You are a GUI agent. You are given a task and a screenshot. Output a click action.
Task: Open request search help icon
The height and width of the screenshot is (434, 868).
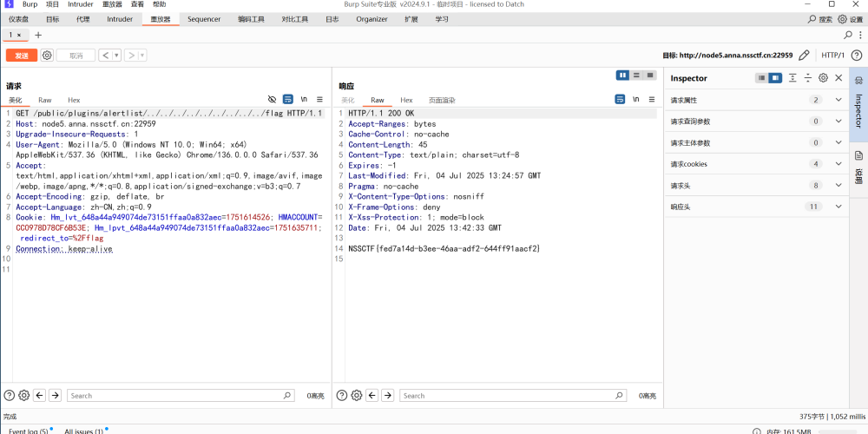coord(9,395)
